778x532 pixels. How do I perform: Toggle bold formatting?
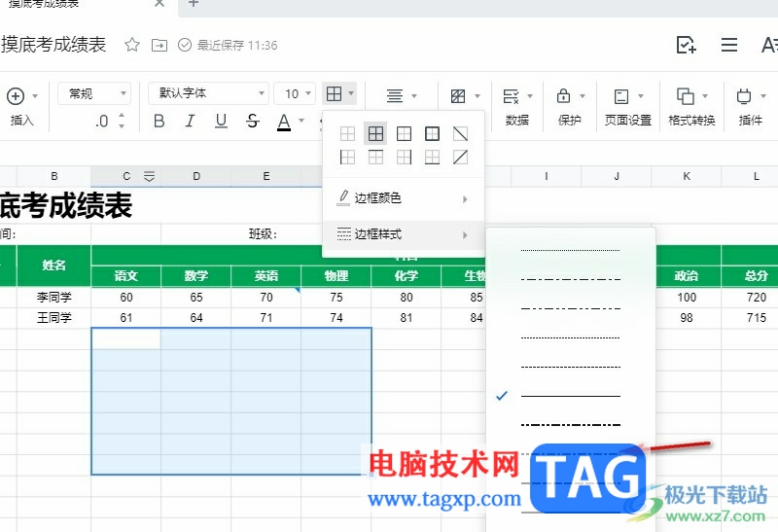(159, 121)
